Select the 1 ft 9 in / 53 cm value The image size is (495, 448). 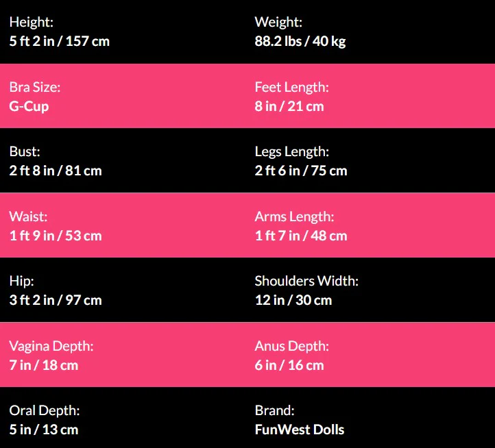click(x=56, y=236)
